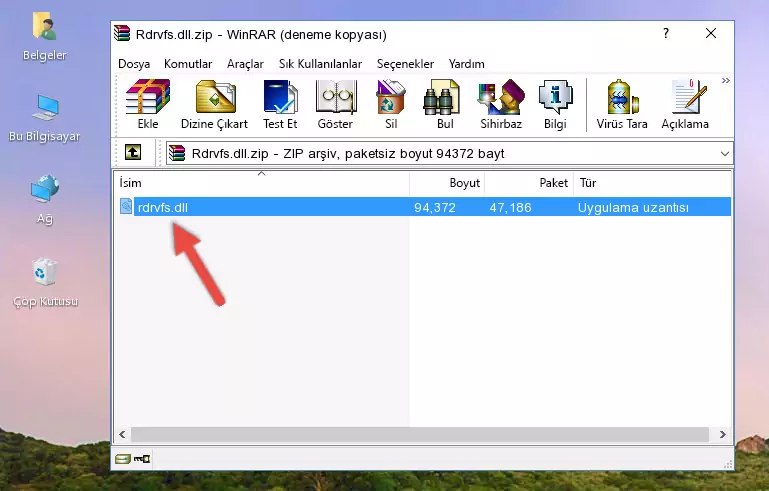Click the rdrvfs.dll file icon
The image size is (769, 491).
126,207
